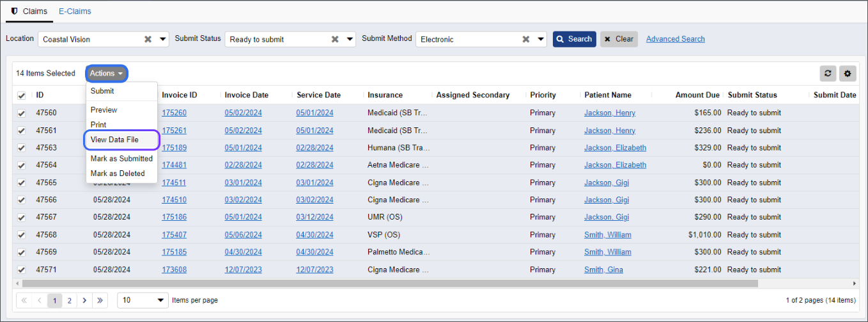
Task: Click the $1,010.00 amount cell
Action: pos(704,235)
